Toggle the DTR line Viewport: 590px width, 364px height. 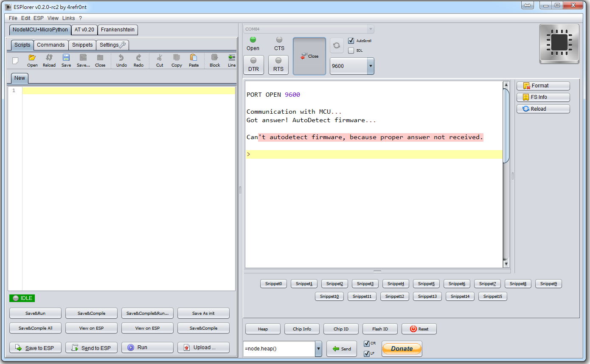253,65
